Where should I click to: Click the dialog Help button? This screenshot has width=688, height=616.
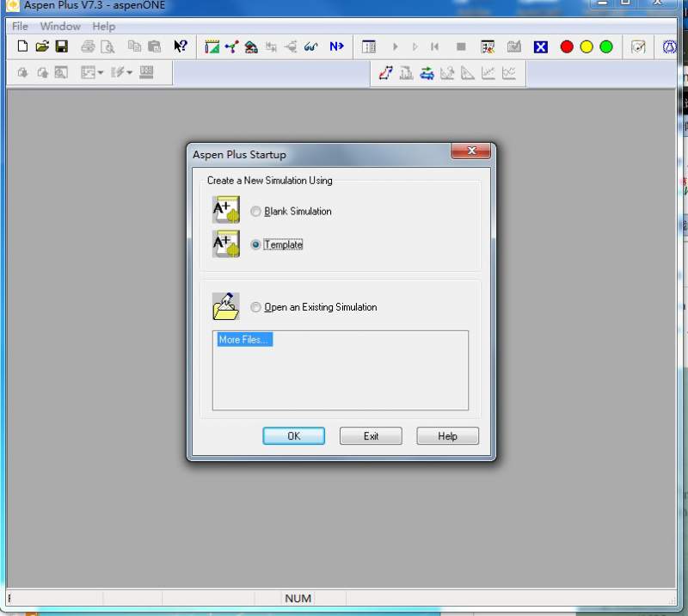tap(447, 436)
